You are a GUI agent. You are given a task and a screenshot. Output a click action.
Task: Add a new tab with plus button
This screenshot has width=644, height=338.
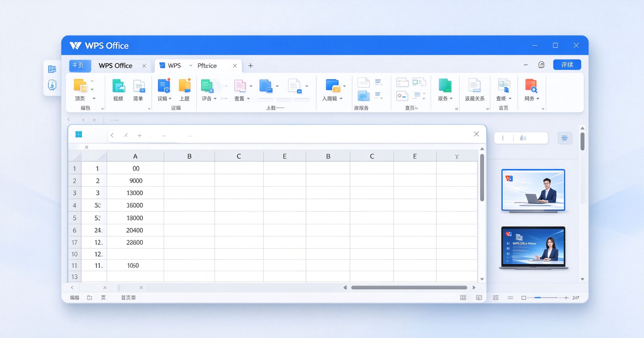click(x=251, y=66)
